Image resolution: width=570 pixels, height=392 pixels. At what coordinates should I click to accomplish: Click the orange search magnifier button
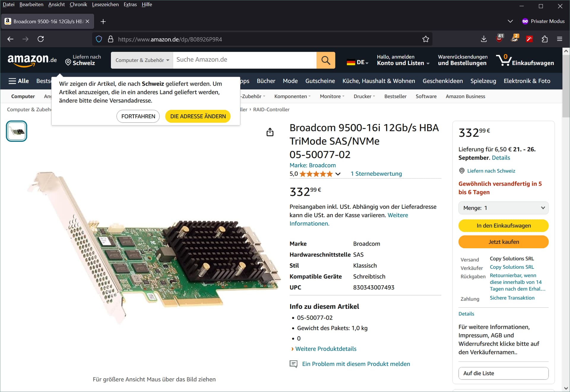click(x=326, y=60)
